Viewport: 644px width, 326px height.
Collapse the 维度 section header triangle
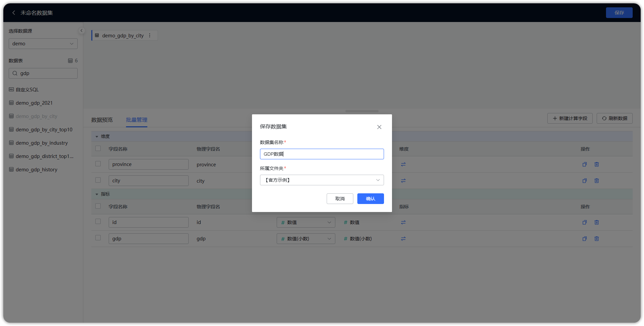coord(97,136)
